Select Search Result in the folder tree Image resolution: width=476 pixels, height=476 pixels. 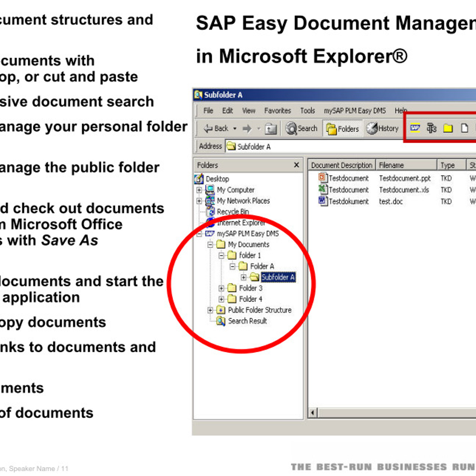pos(247,321)
